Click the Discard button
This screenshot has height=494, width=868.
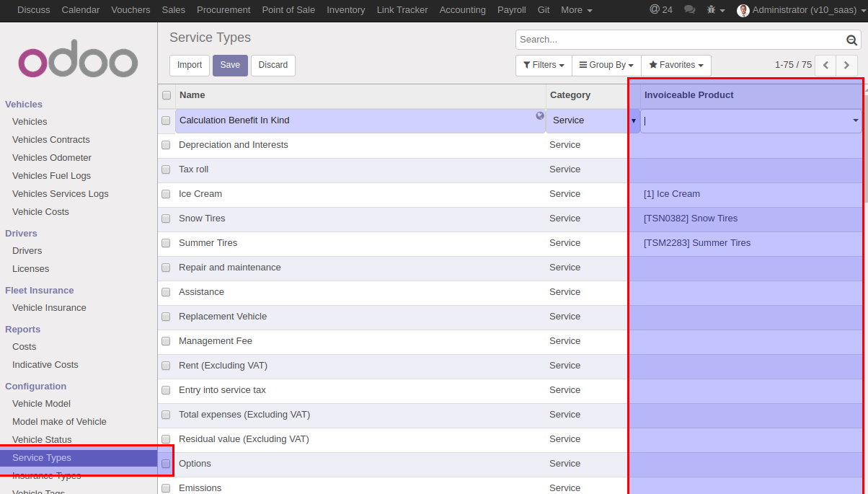click(273, 65)
